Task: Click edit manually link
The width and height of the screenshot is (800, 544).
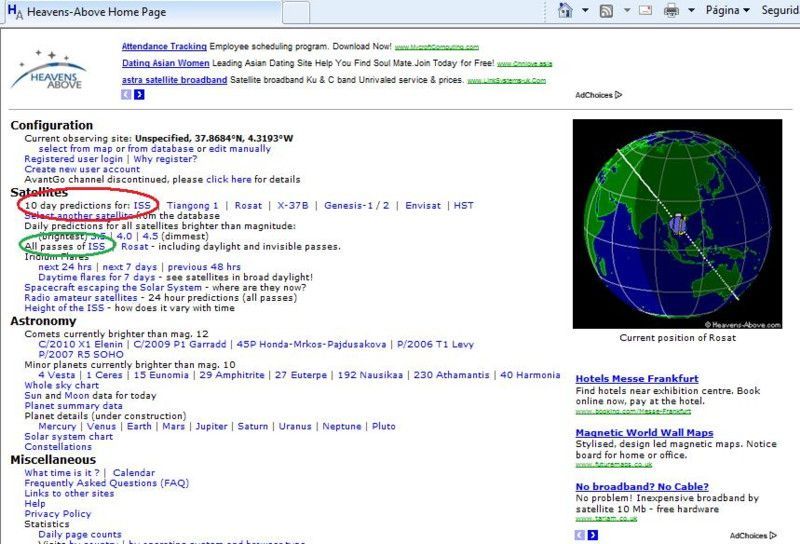Action: (x=240, y=149)
